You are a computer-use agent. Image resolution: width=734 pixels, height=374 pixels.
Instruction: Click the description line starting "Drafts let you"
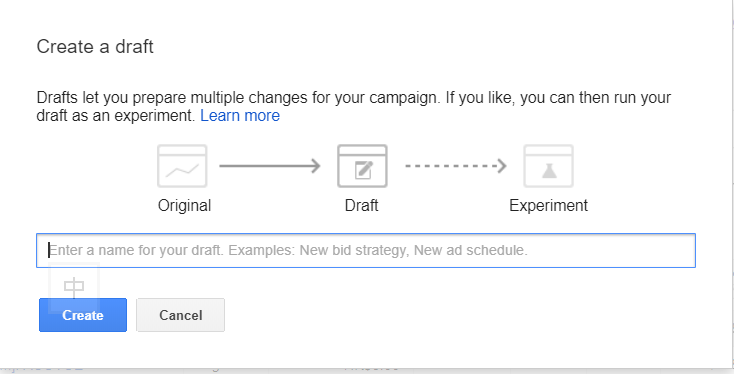[x=354, y=98]
